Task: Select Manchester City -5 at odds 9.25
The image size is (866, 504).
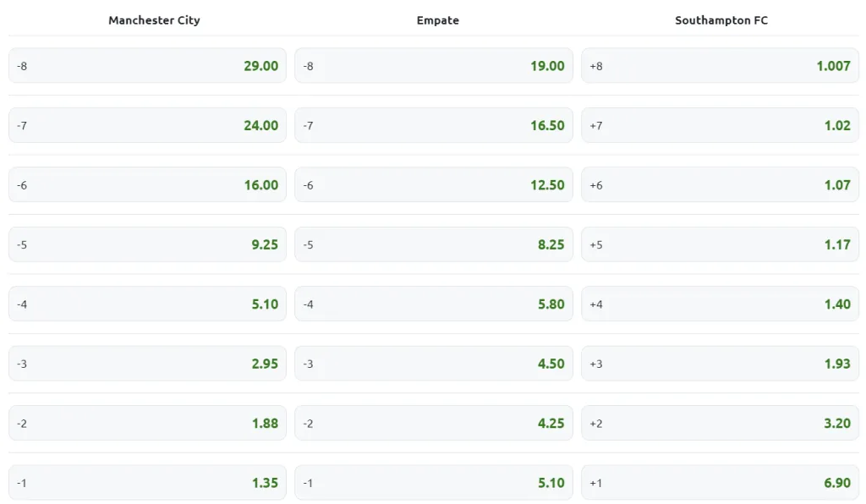Action: coord(147,244)
